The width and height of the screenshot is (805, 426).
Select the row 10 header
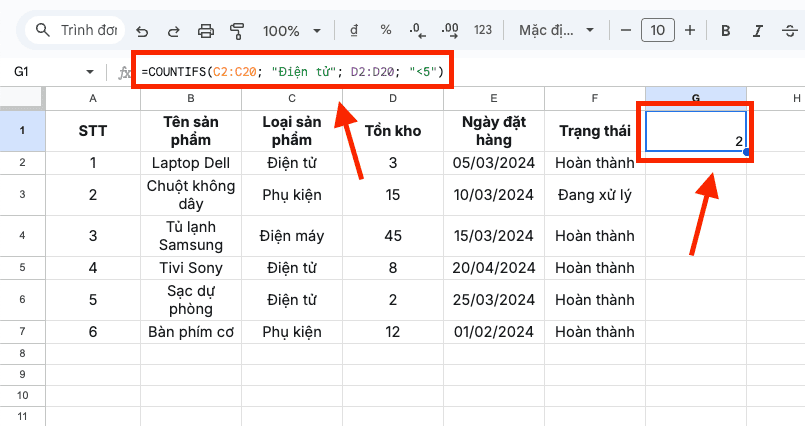pyautogui.click(x=22, y=395)
